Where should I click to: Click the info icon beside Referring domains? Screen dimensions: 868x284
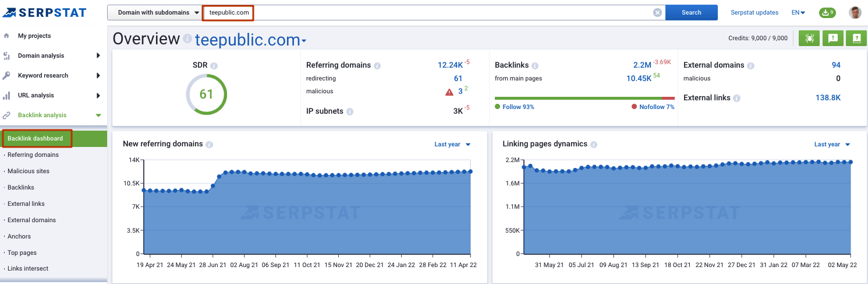click(377, 66)
